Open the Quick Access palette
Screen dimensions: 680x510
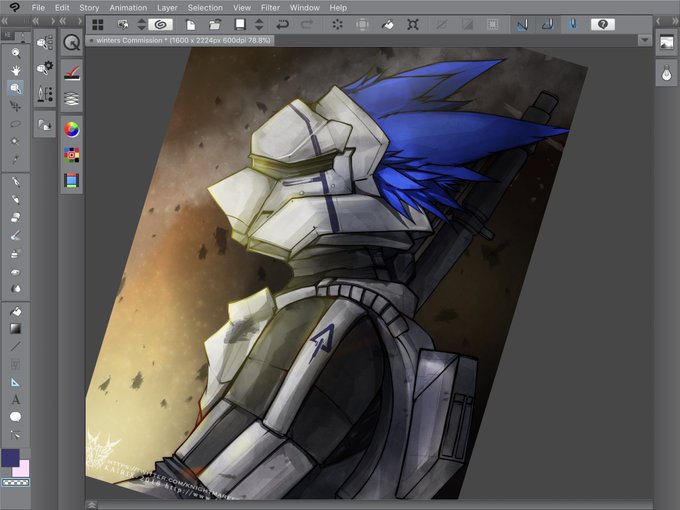(72, 43)
